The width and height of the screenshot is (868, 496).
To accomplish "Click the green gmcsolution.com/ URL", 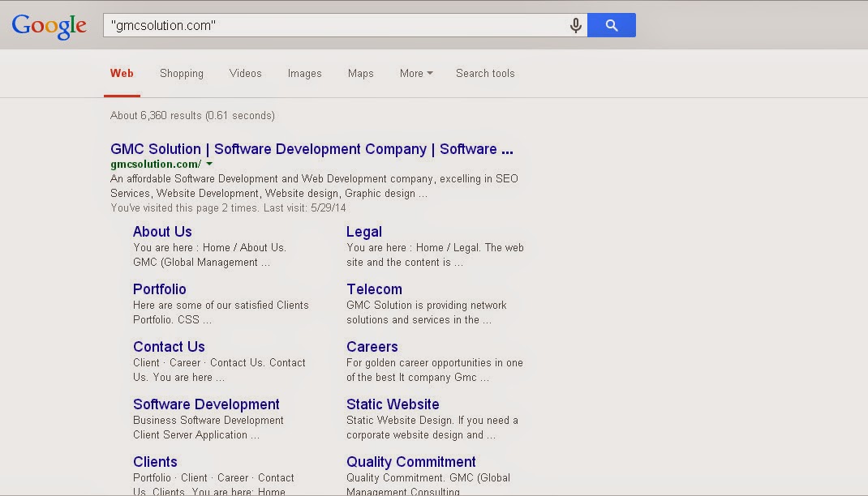I will pyautogui.click(x=156, y=164).
